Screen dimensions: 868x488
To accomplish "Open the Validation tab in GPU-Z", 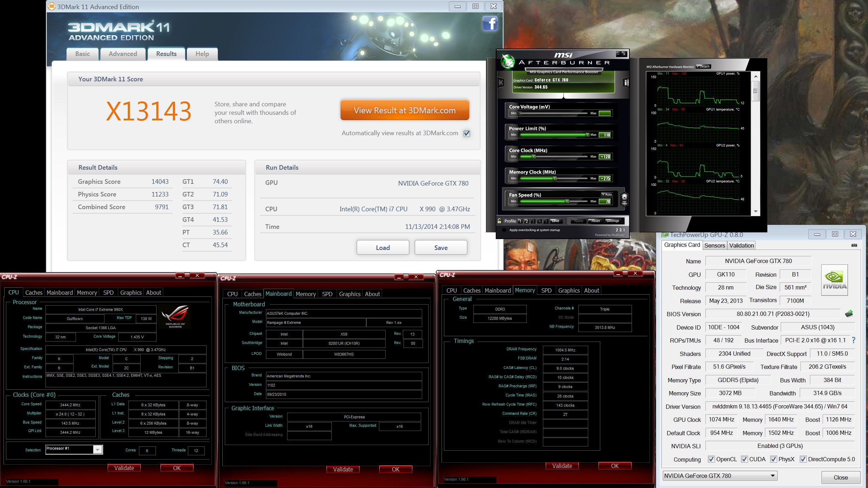I will point(741,245).
